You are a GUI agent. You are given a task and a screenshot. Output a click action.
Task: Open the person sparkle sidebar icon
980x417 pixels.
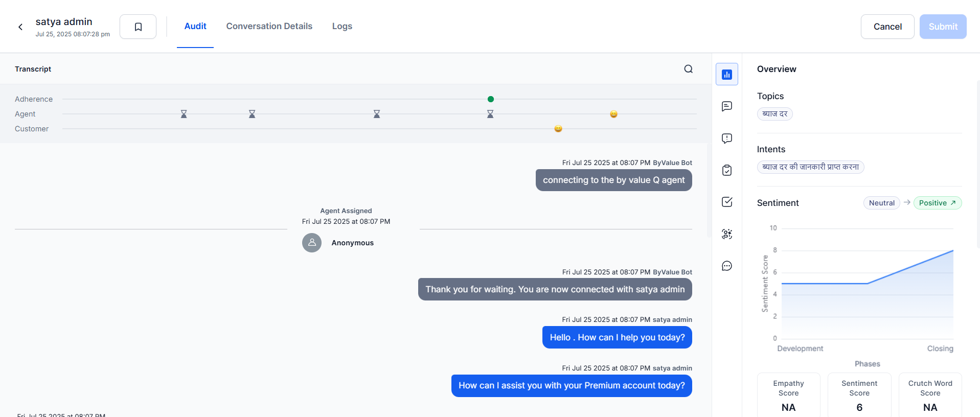coord(726,234)
